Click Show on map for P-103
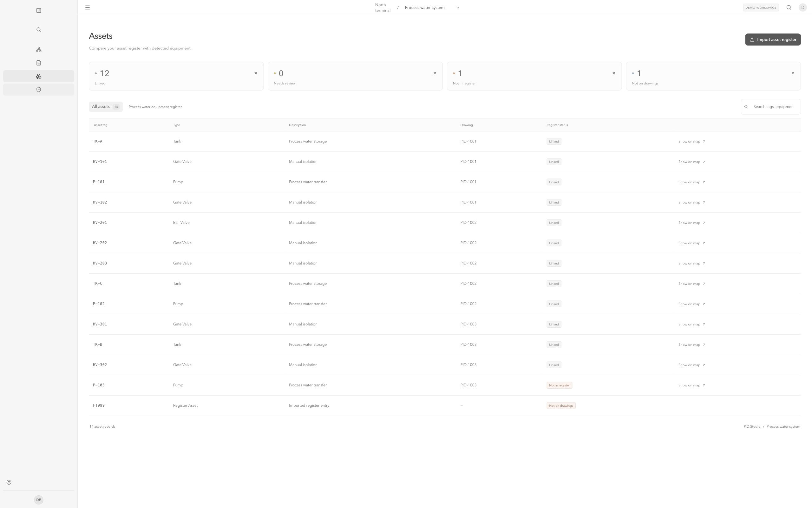This screenshot has height=508, width=812. click(x=692, y=385)
